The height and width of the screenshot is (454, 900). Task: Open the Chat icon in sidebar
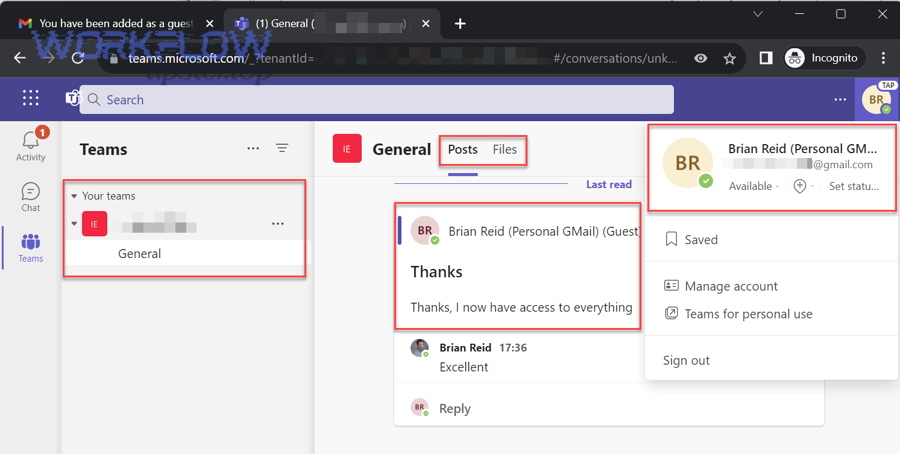click(31, 196)
